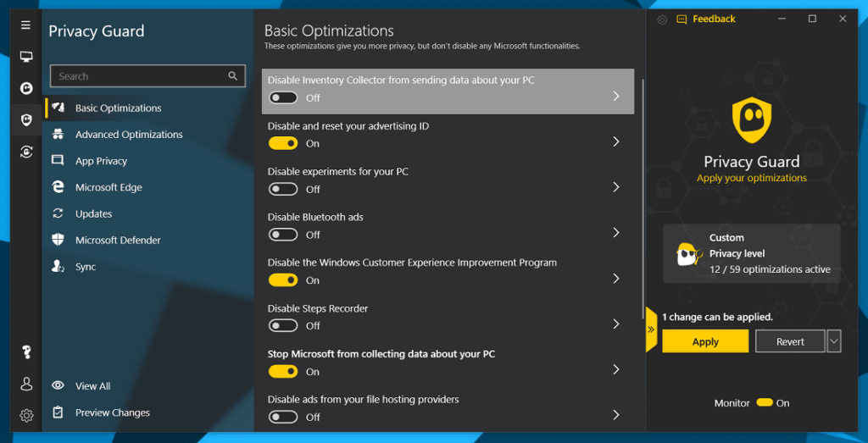The image size is (868, 443).
Task: Click the Advanced Optimizations spy icon
Action: [58, 134]
